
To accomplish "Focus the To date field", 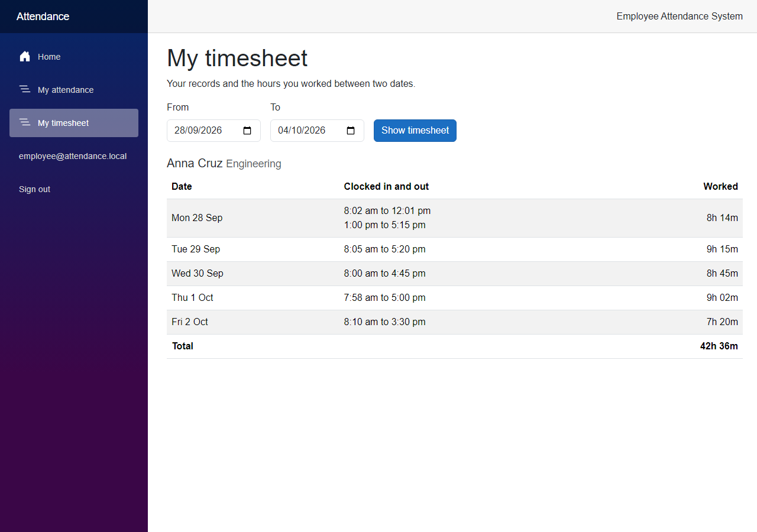I will pyautogui.click(x=317, y=131).
